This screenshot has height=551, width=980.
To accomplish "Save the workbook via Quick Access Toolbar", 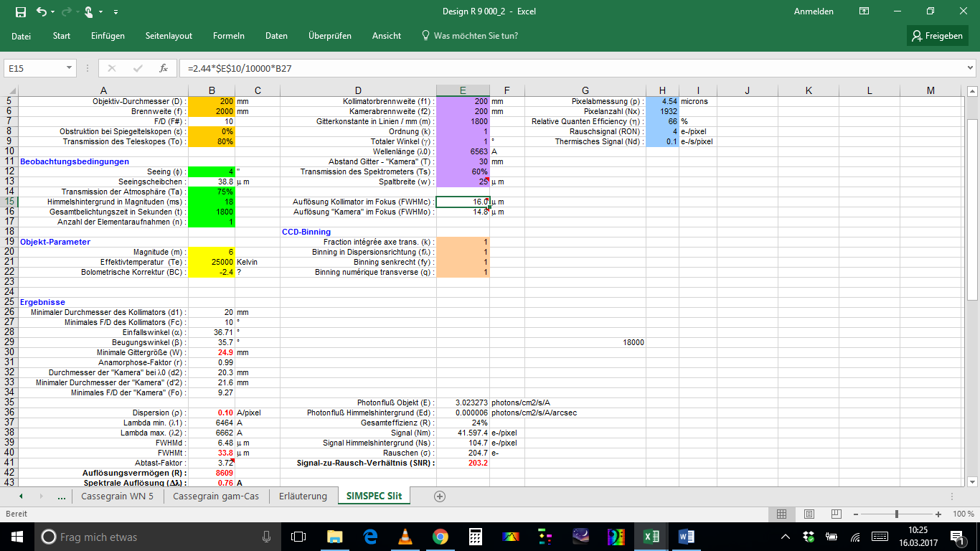I will click(22, 12).
